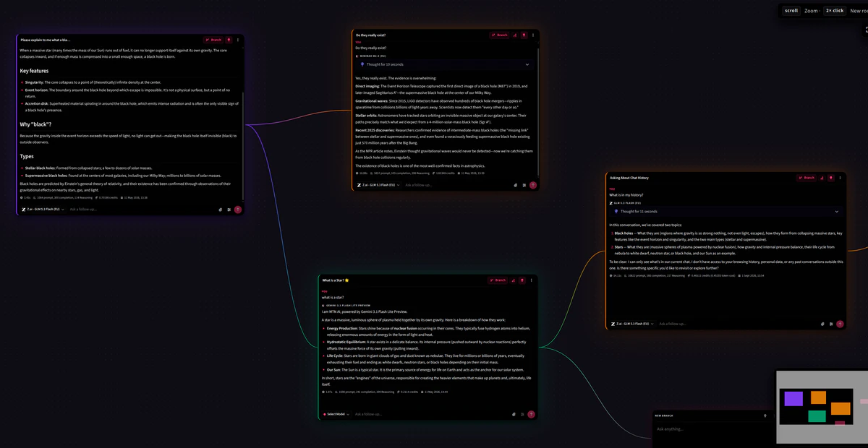Open kebab menu of 'What is a Star?' card

pos(532,280)
